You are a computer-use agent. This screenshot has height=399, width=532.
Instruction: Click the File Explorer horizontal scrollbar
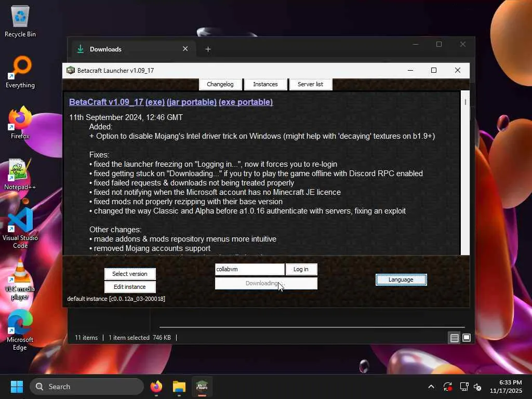point(312,327)
